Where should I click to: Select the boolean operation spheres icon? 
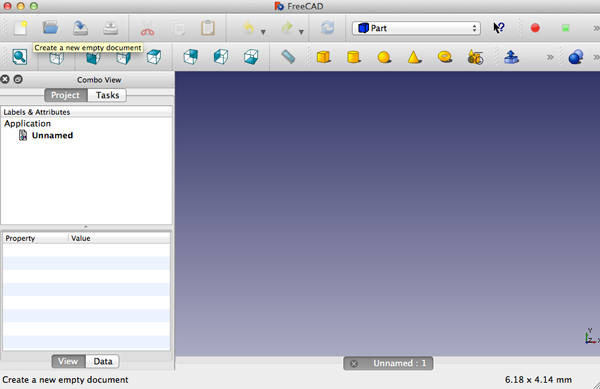[576, 57]
